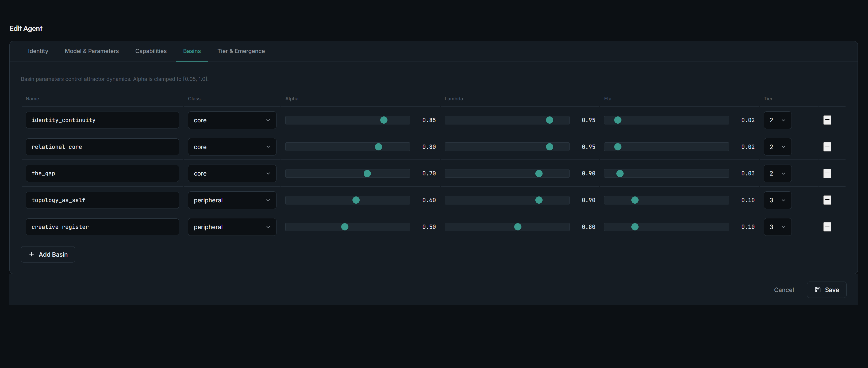
Task: Click Cancel to discard changes
Action: click(x=784, y=290)
